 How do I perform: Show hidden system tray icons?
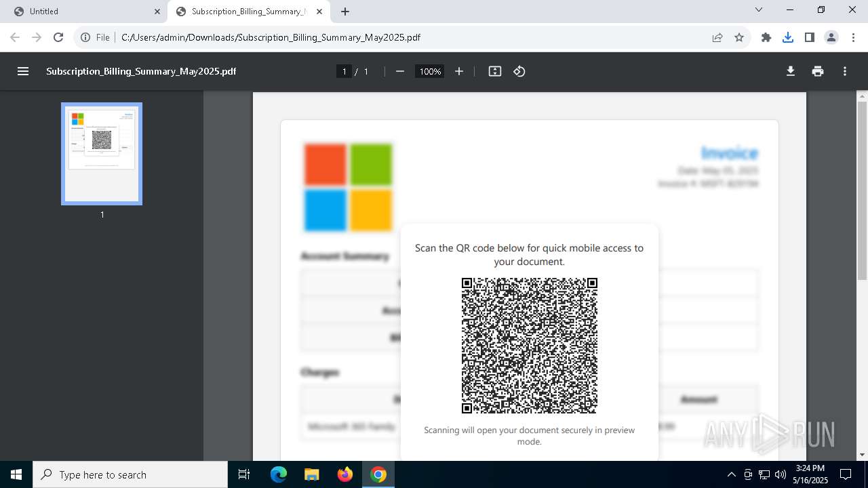(731, 474)
